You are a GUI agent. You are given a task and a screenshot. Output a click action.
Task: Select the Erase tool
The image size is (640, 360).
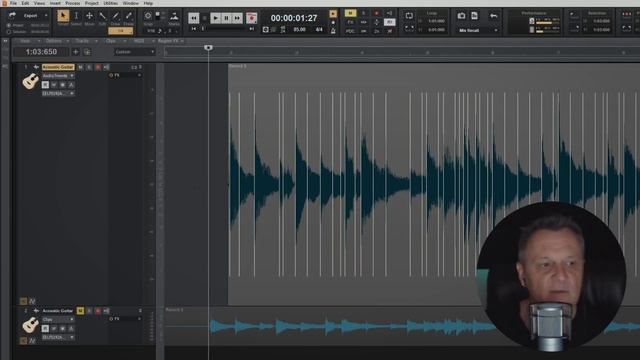[x=129, y=16]
